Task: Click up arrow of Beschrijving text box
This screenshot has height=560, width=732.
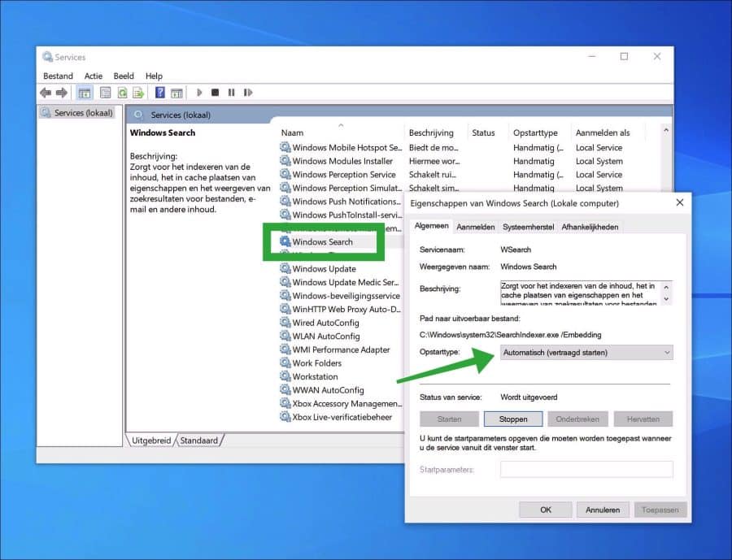Action: click(666, 287)
